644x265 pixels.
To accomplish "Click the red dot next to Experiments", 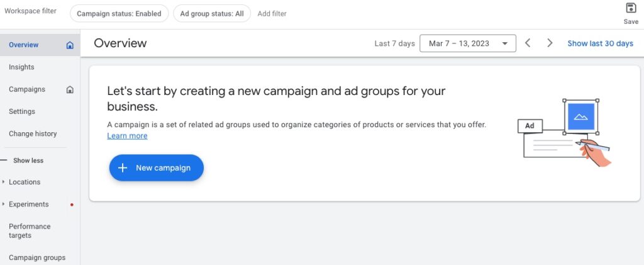I will coord(72,205).
